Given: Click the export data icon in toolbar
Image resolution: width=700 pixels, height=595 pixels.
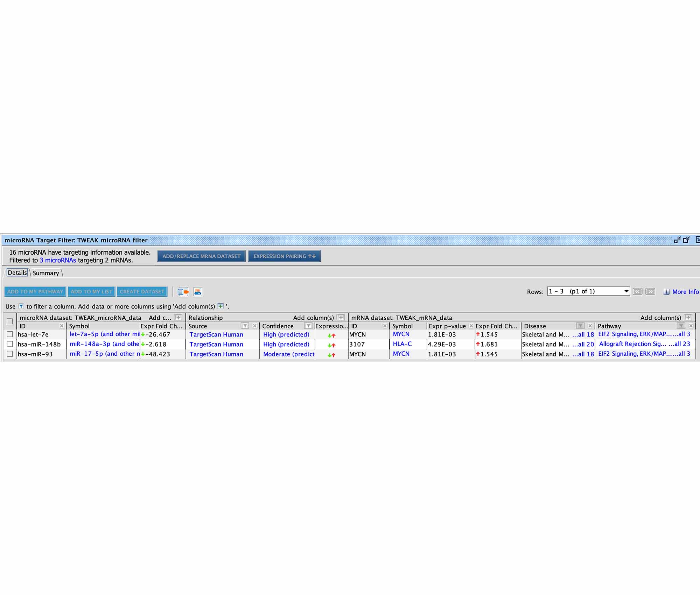Looking at the screenshot, I should point(183,291).
